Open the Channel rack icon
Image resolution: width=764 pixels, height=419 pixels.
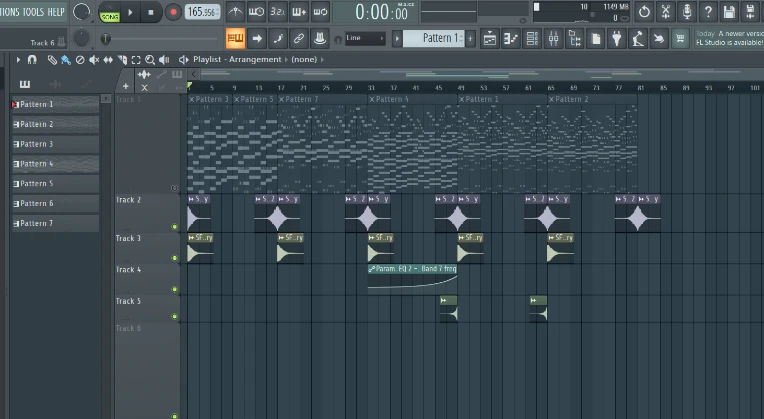(533, 39)
